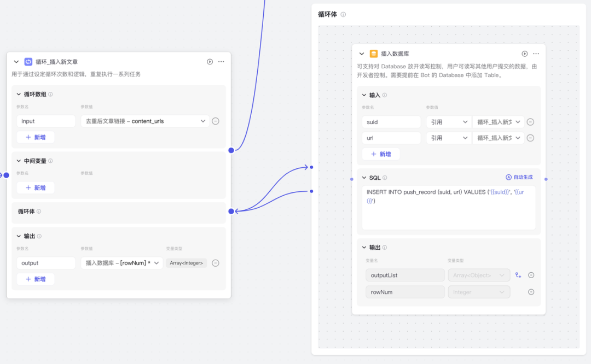Click 自动生成 to auto-generate SQL
This screenshot has height=364, width=591.
pyautogui.click(x=519, y=178)
